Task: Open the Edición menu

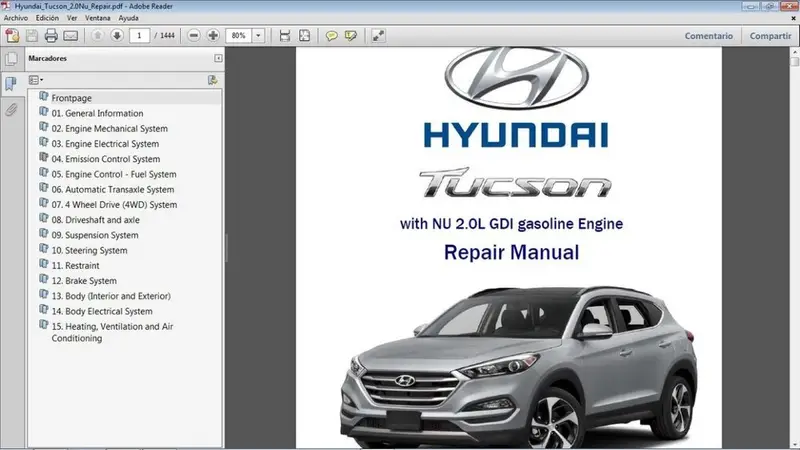Action: click(47, 18)
